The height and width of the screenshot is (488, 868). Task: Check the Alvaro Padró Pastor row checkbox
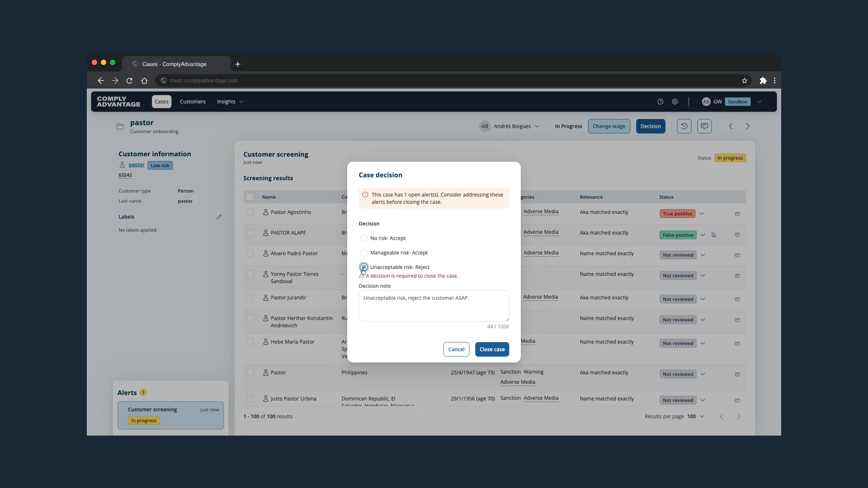(250, 253)
